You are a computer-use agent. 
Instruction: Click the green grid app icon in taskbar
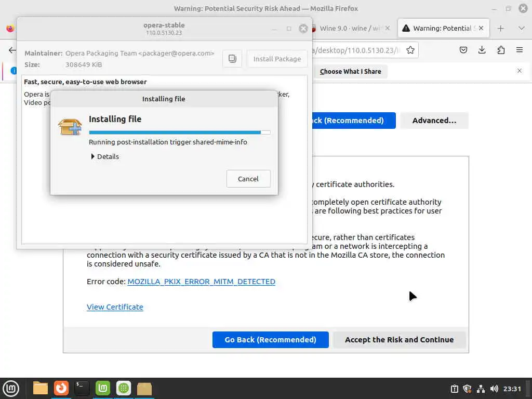[x=124, y=388]
